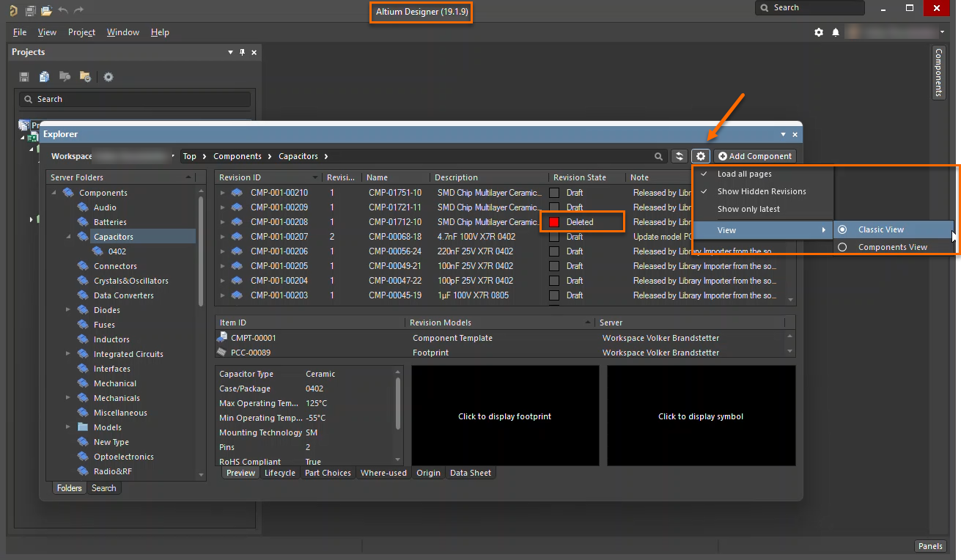Image resolution: width=961 pixels, height=560 pixels.
Task: Open Workspace dropdown arrow in Explorer
Action: 173,156
